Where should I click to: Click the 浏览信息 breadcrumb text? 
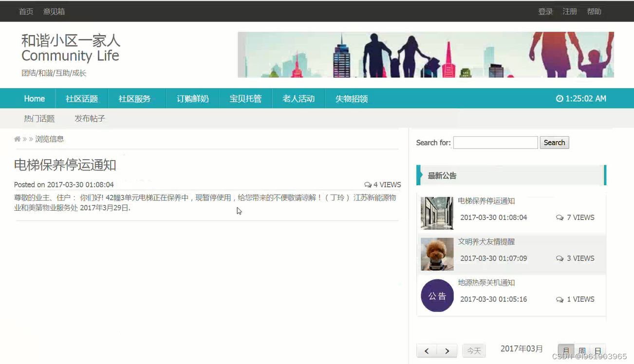(49, 139)
